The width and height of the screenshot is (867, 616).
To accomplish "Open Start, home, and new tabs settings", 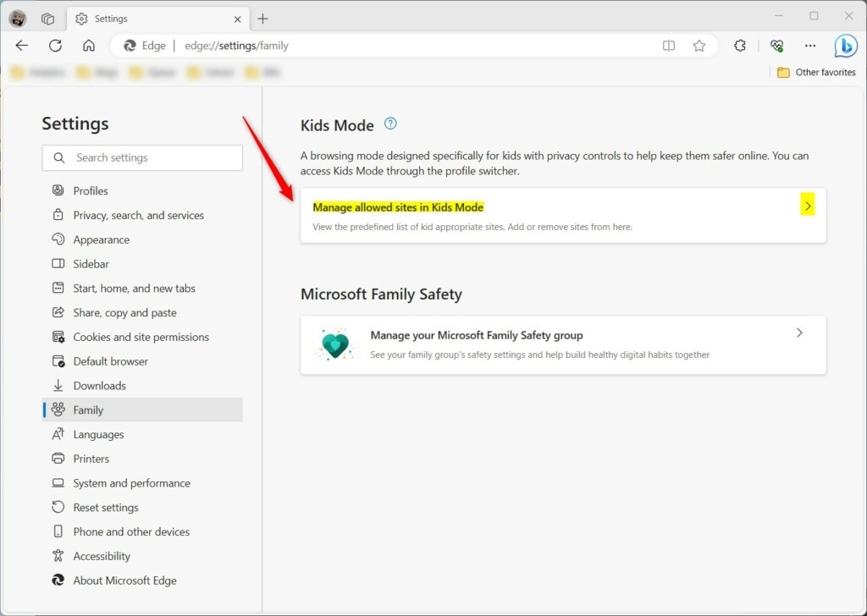I will coord(142,289).
